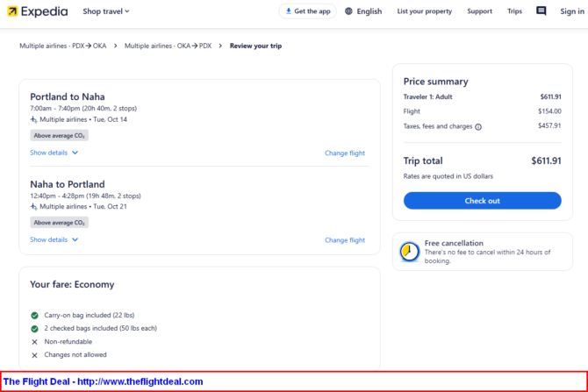Open the messages chat bubble icon
Viewport: 588px width, 392px height.
(x=541, y=11)
